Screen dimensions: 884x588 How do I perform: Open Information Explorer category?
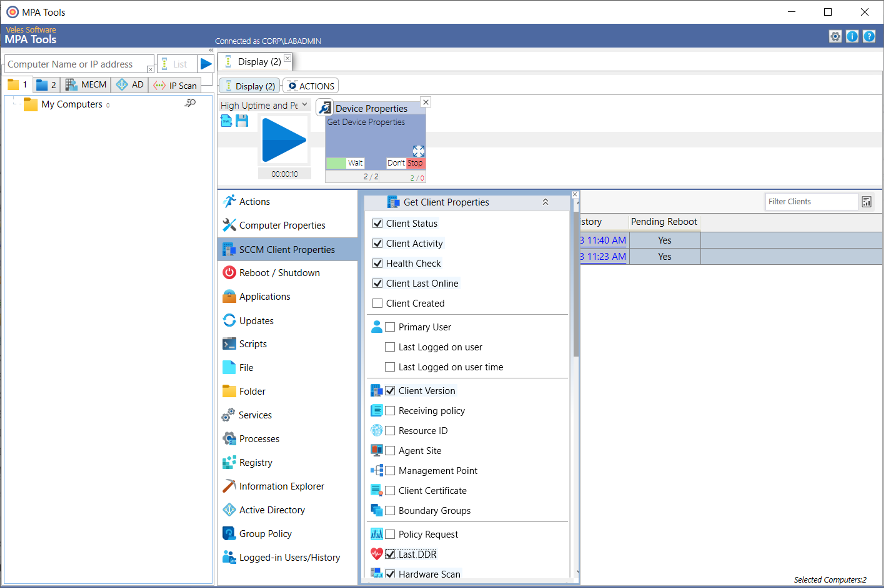[x=287, y=486]
